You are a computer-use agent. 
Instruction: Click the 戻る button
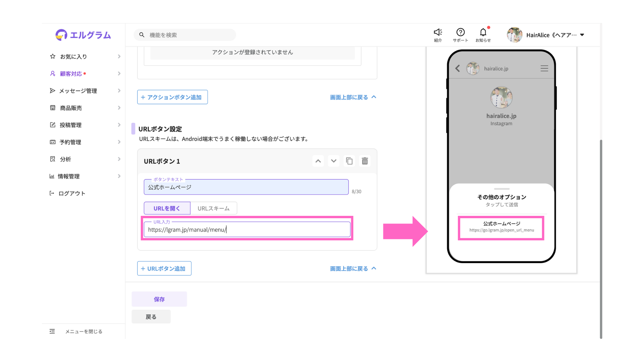pyautogui.click(x=151, y=317)
